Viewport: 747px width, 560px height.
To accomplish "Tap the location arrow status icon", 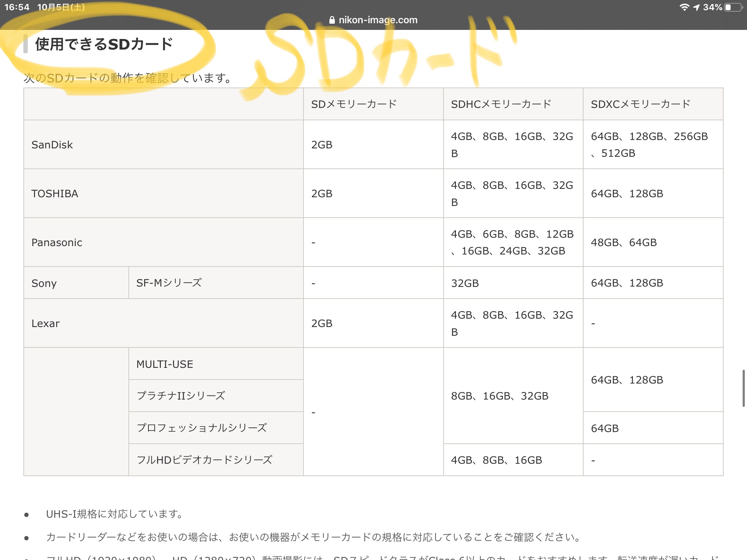I will click(x=696, y=7).
